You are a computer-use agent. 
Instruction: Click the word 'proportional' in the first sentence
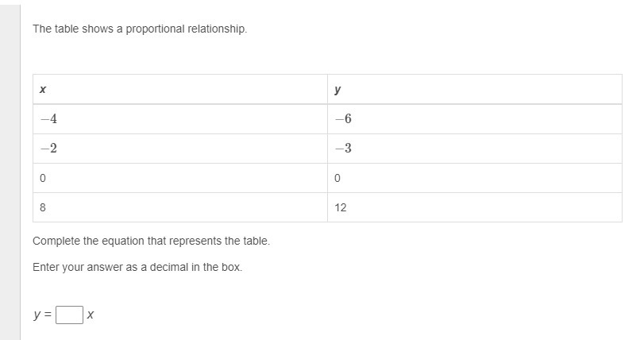point(155,29)
